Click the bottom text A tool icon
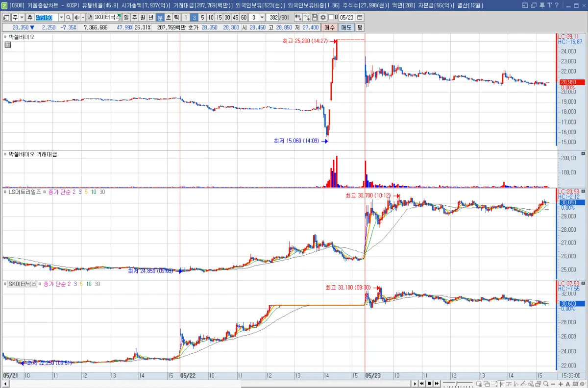 [567, 384]
